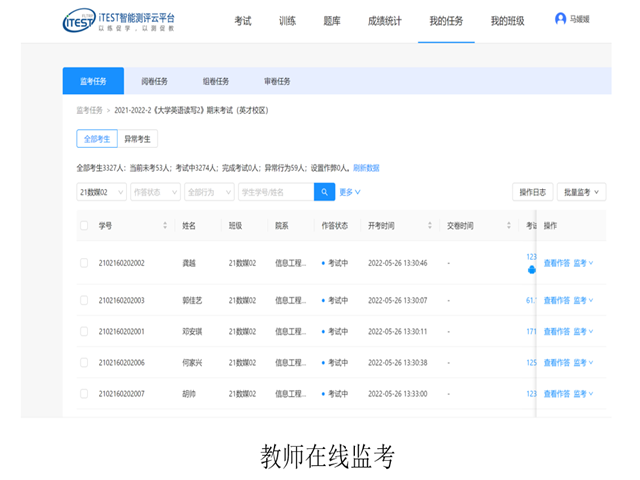This screenshot has width=640, height=480.
Task: Open the 批量监考 dropdown button
Action: point(580,192)
